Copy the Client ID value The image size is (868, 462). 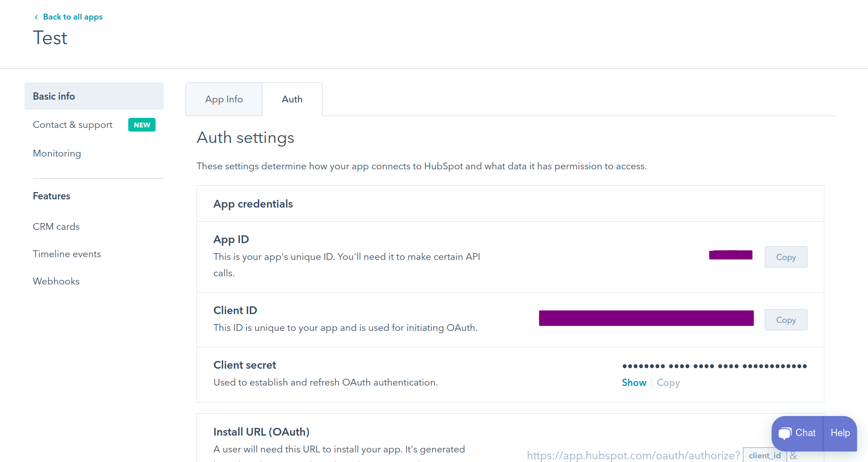(786, 320)
